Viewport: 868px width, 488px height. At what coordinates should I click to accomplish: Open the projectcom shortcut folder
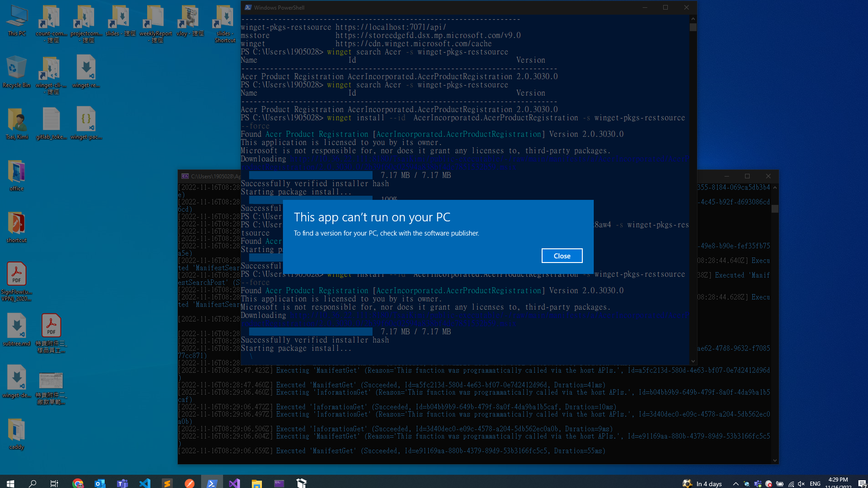[x=86, y=24]
